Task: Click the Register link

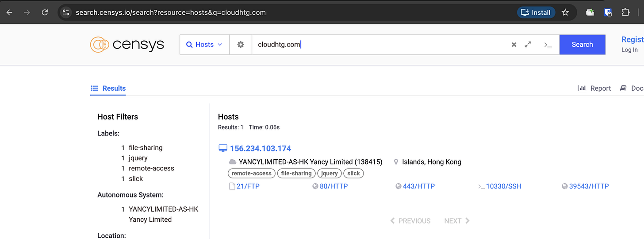Action: [x=632, y=39]
